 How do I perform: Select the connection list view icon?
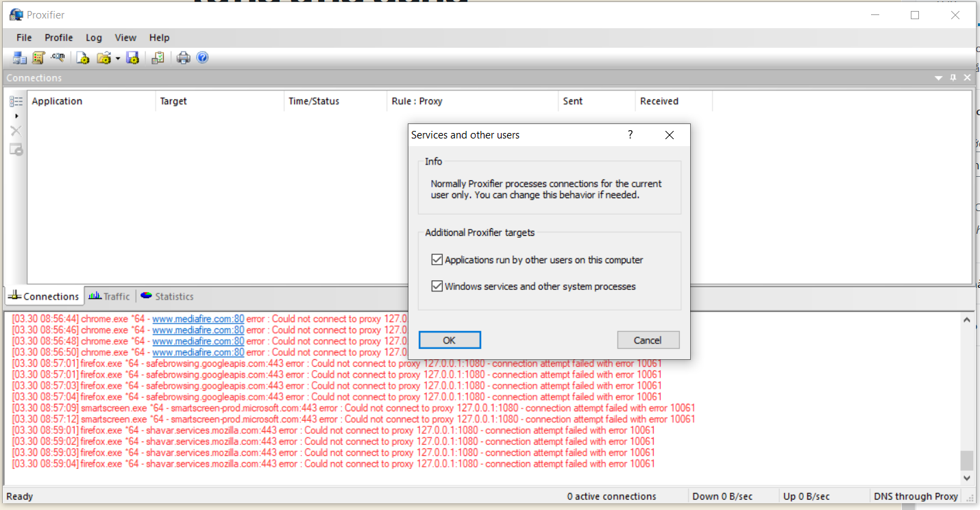pyautogui.click(x=16, y=101)
